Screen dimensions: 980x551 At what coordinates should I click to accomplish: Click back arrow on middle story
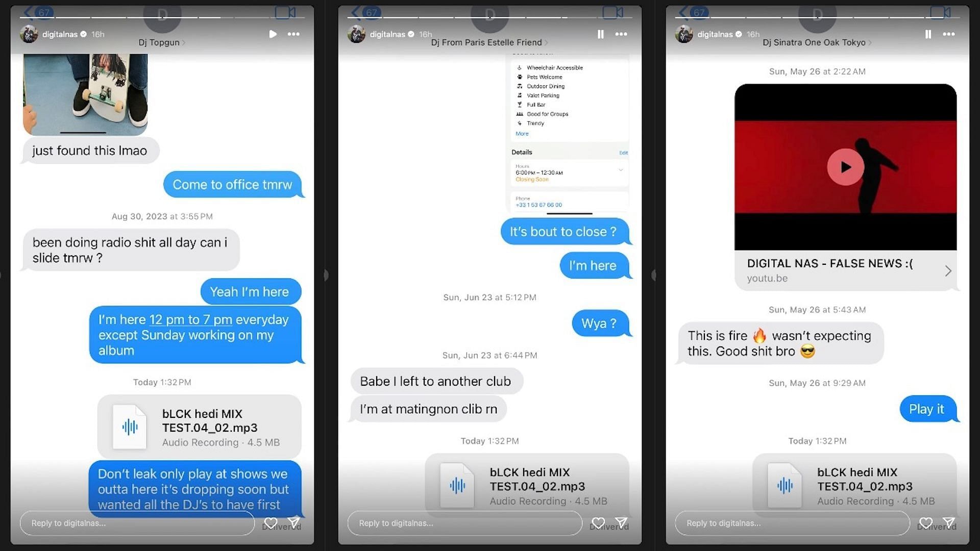pos(354,12)
